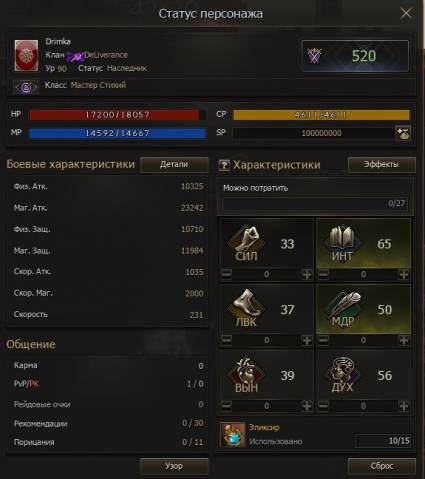
Task: Click the Эликсир potion icon
Action: tap(233, 435)
